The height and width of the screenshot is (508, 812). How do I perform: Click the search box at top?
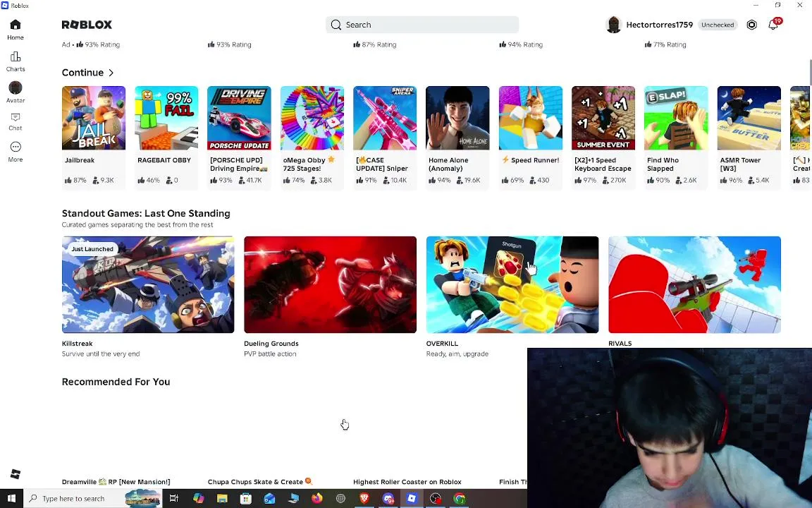click(422, 25)
